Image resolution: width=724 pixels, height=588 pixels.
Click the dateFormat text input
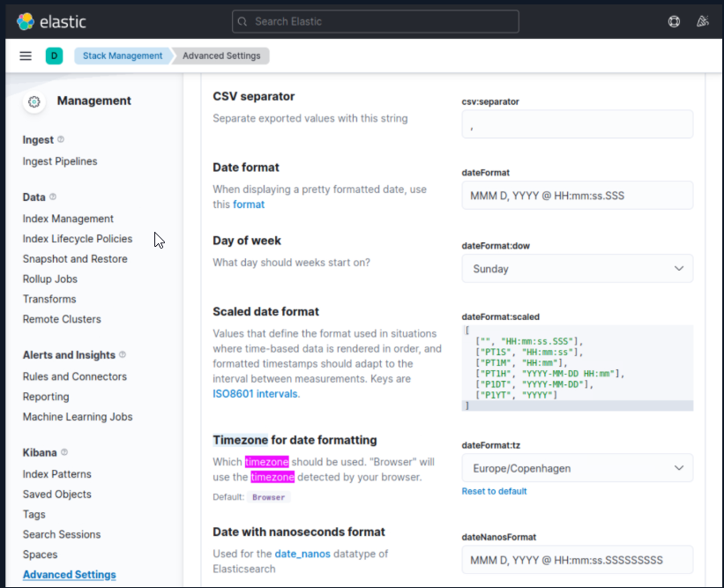pyautogui.click(x=578, y=195)
